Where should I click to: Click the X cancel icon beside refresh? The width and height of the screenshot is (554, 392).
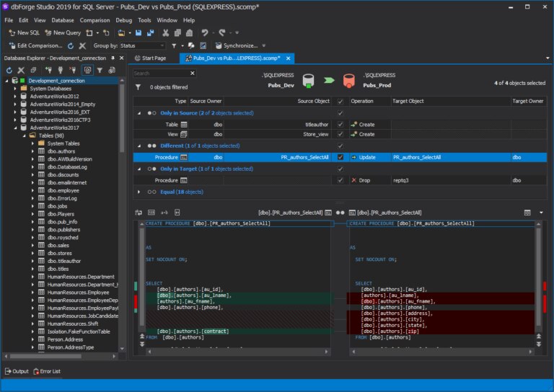[82, 45]
